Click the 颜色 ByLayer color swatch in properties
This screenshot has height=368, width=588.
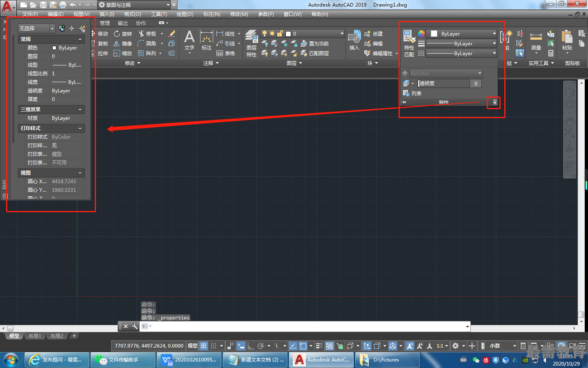pyautogui.click(x=54, y=48)
